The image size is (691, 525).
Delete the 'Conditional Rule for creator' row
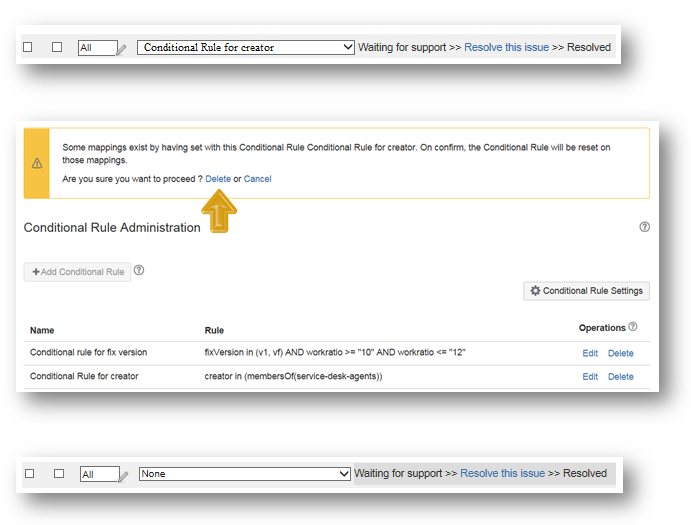point(620,377)
